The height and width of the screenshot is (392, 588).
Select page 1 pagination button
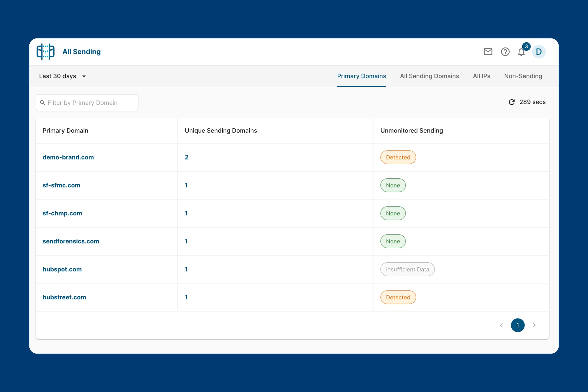pos(517,325)
